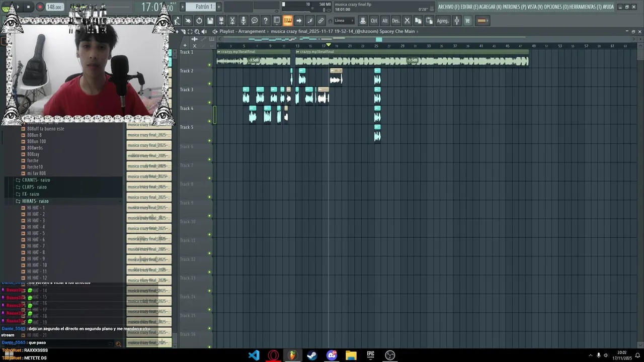Mute Track 7 using its green dot
Viewport: 644px width, 362px height.
coord(210,178)
